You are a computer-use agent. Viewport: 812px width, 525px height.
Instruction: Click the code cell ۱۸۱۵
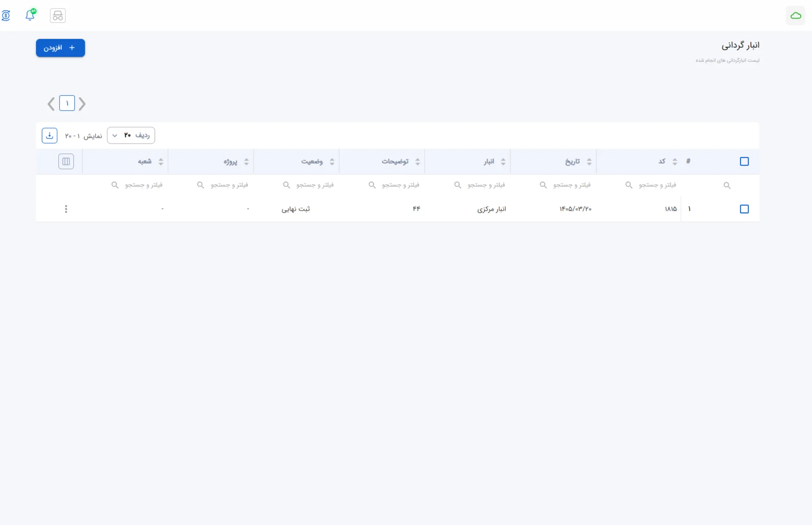click(x=670, y=209)
